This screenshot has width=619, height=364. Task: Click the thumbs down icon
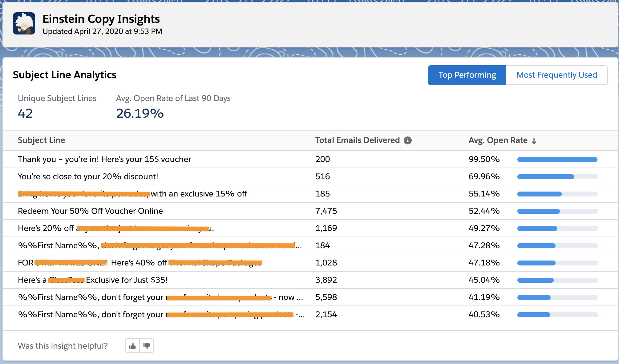(x=147, y=346)
